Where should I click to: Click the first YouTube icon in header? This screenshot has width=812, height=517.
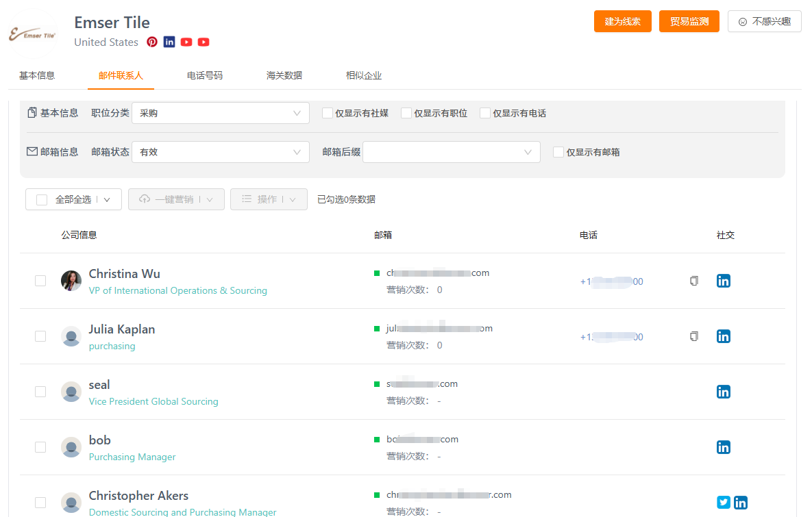[186, 42]
